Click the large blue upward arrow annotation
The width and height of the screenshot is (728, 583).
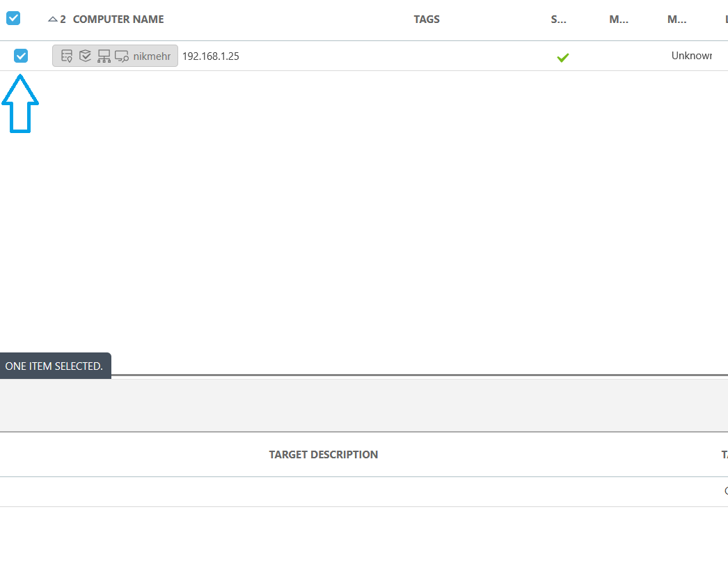[20, 103]
